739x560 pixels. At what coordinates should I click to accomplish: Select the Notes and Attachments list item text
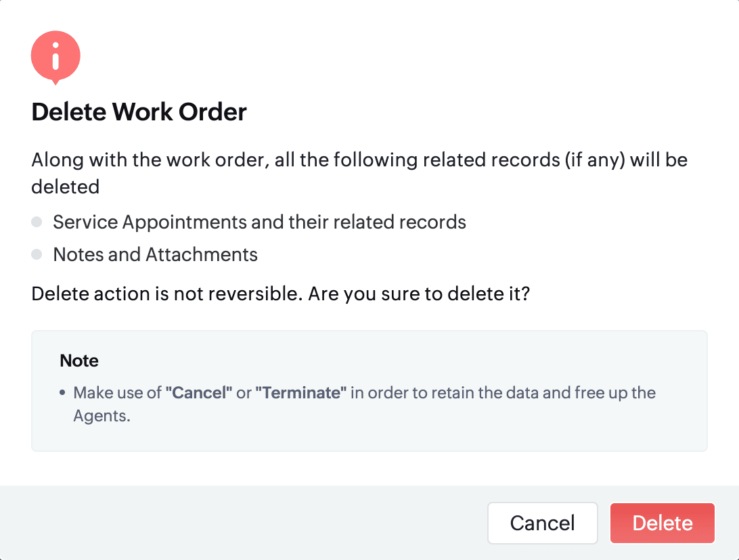coord(155,254)
